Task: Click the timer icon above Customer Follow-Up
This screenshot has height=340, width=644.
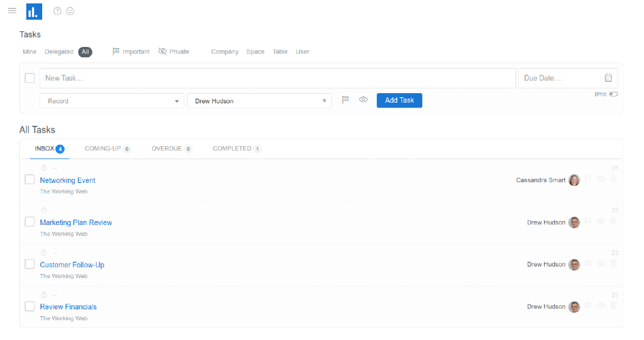Action: point(44,252)
